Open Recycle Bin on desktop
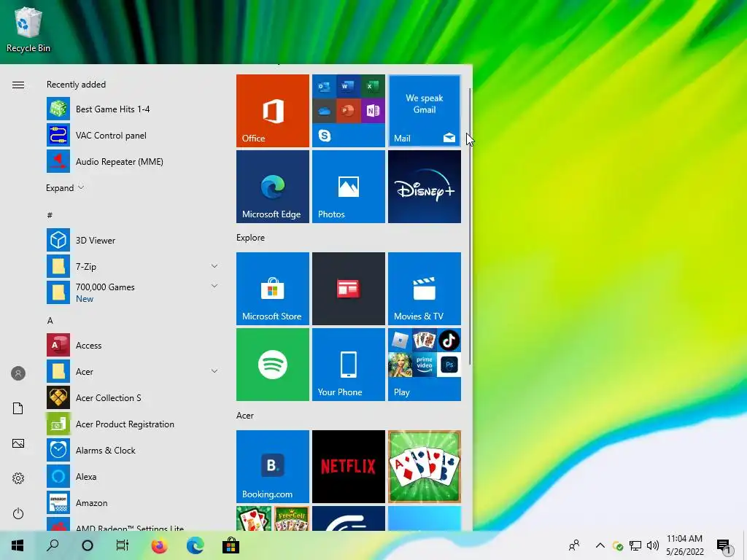 (x=28, y=29)
